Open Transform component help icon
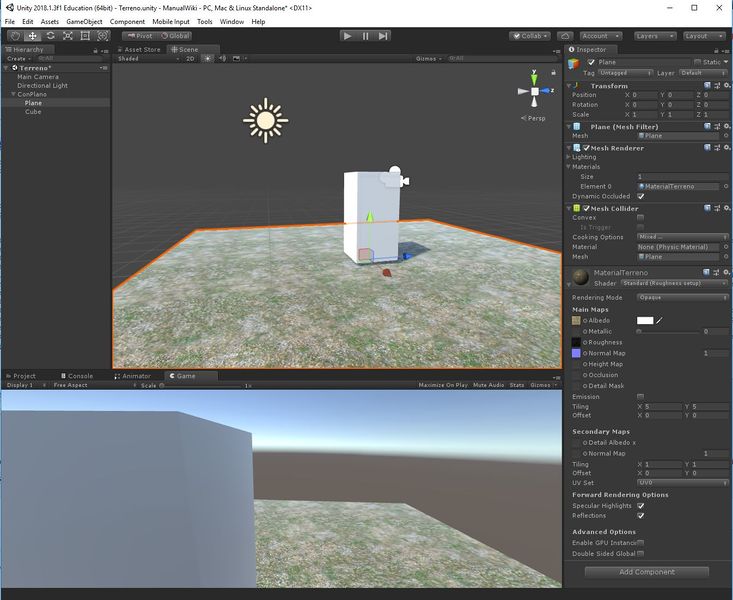The image size is (733, 600). (x=707, y=86)
